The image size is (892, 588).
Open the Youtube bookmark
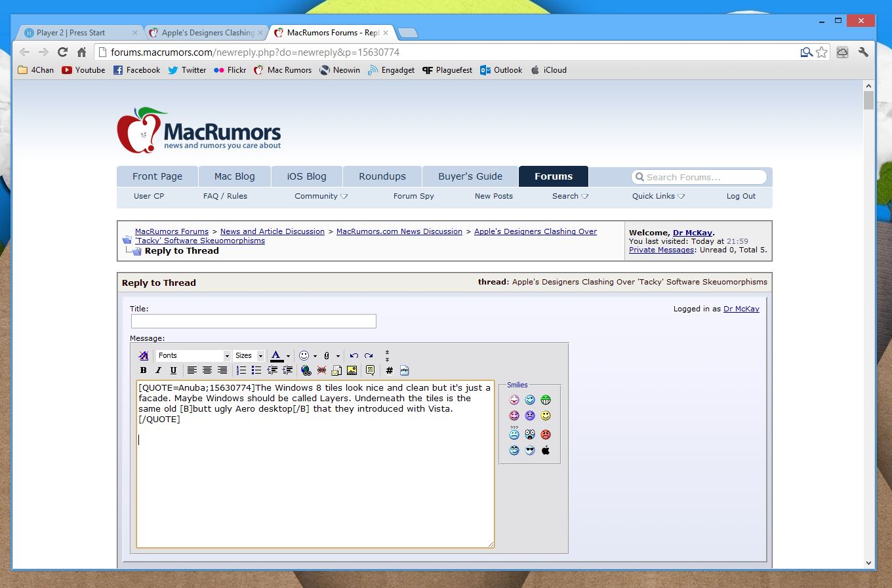click(83, 70)
